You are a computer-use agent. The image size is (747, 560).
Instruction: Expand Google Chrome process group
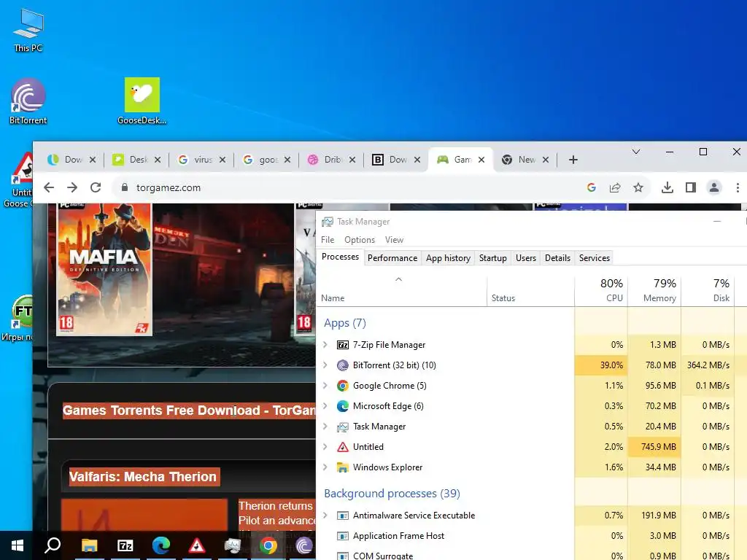pos(325,385)
